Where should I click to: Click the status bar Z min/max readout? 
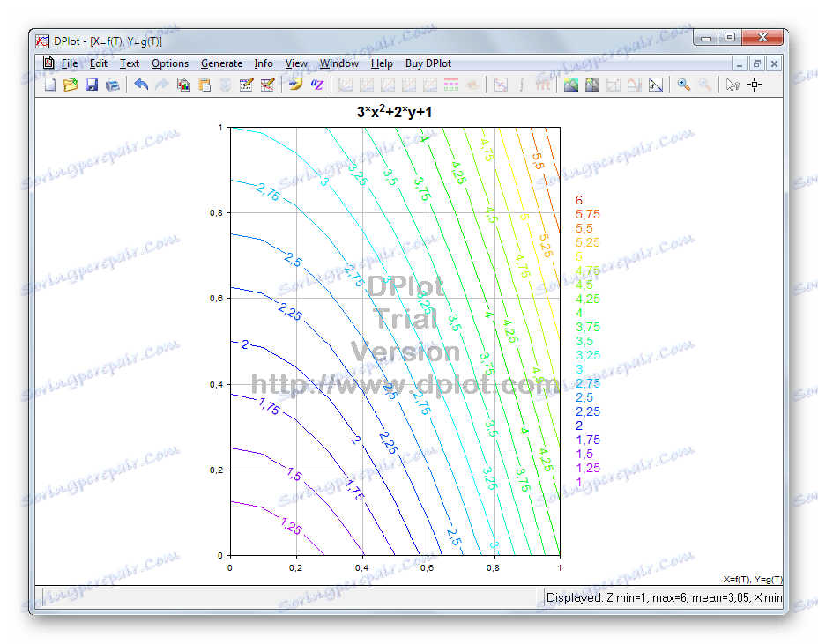click(x=664, y=597)
